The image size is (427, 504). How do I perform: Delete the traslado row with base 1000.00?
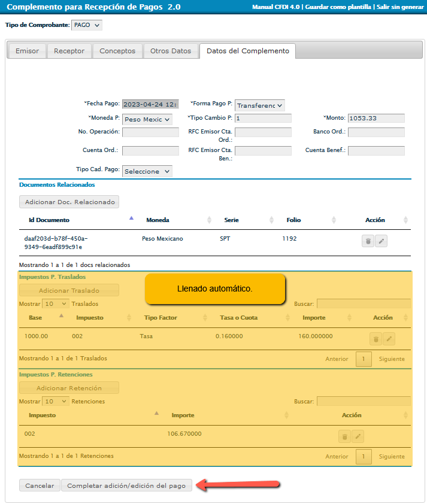[375, 339]
